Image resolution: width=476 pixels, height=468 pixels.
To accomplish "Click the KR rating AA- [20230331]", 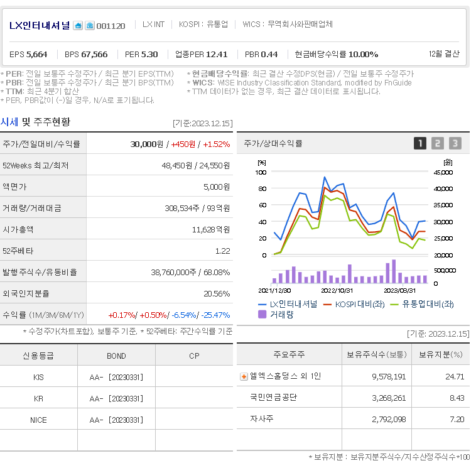I will pos(116,398).
